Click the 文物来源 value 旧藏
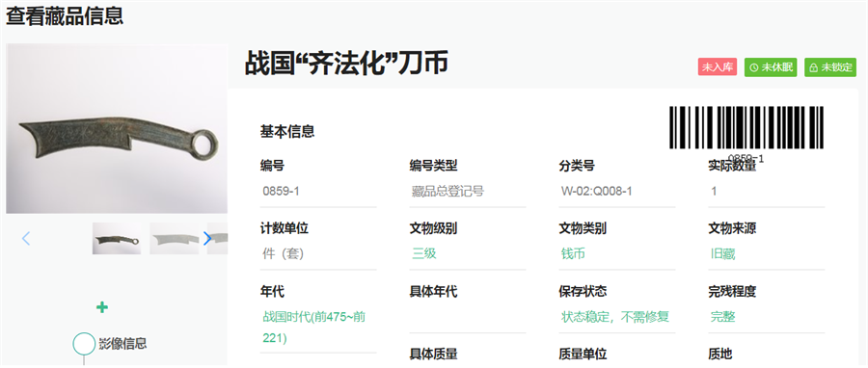This screenshot has height=368, width=868. click(723, 254)
